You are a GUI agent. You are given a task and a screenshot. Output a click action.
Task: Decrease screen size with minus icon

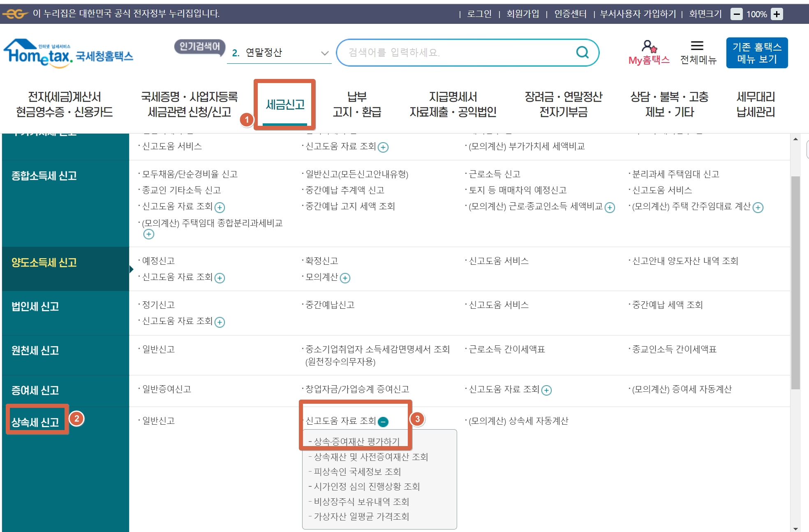(x=736, y=14)
